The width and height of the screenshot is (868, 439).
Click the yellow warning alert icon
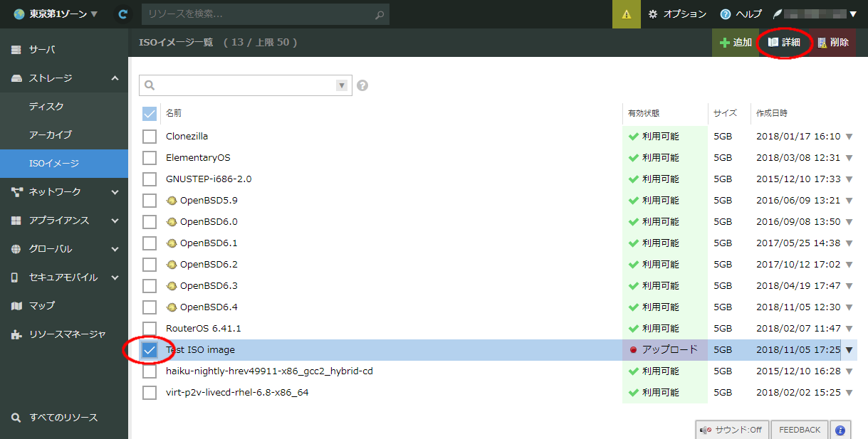pos(626,14)
